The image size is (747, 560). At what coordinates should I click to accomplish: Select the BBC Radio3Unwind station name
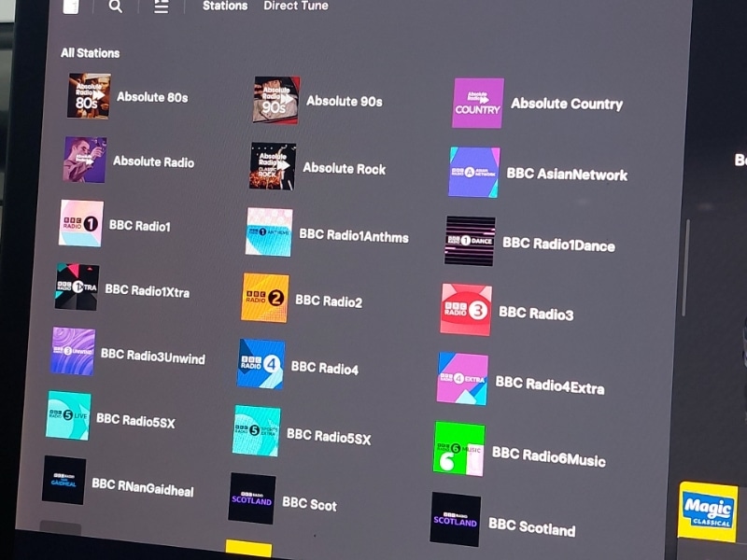click(x=152, y=357)
